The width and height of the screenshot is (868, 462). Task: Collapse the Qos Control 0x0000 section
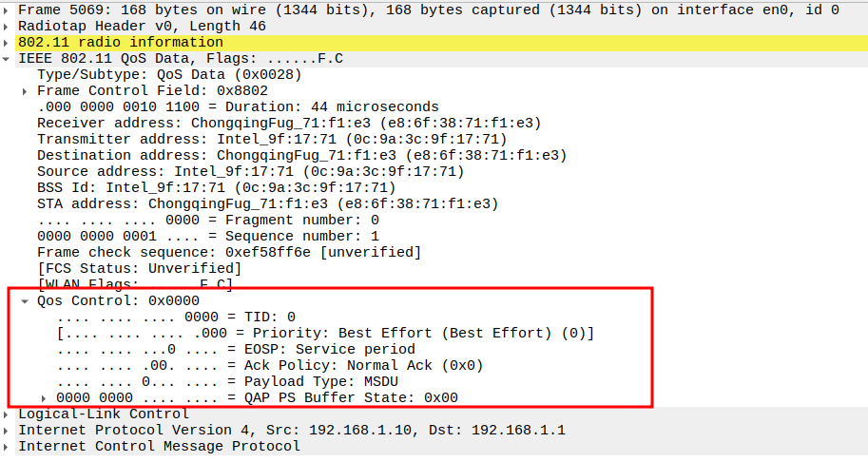click(x=26, y=301)
